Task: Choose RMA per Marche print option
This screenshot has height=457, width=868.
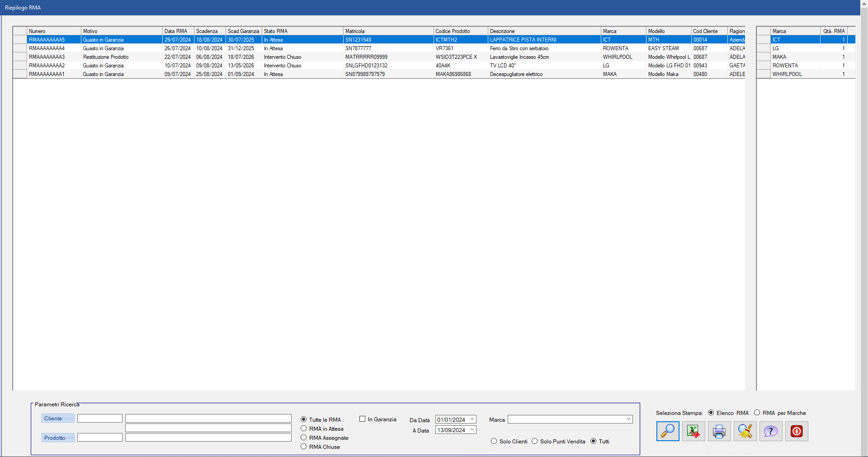Action: (x=757, y=413)
